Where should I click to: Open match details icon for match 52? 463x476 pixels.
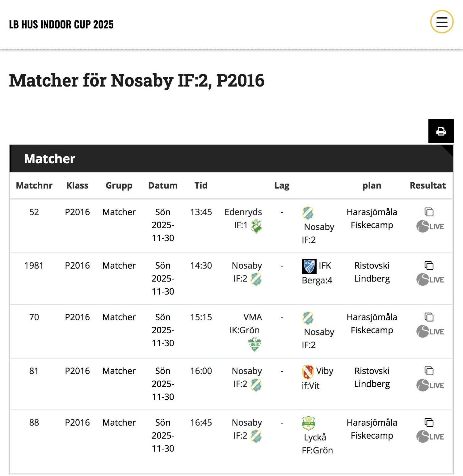(x=429, y=212)
